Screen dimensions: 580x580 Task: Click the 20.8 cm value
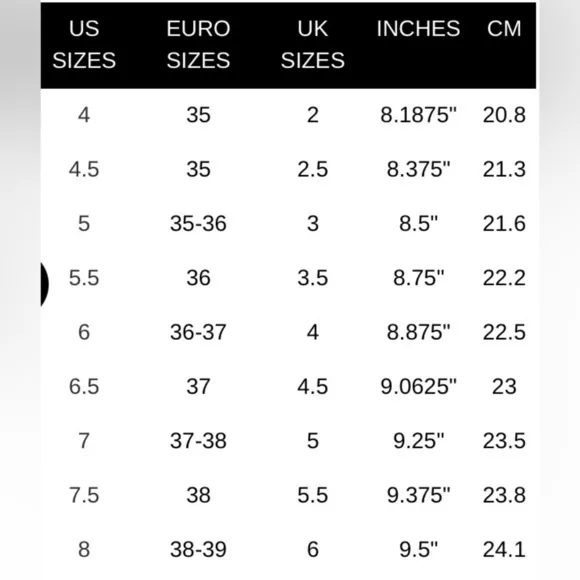504,115
